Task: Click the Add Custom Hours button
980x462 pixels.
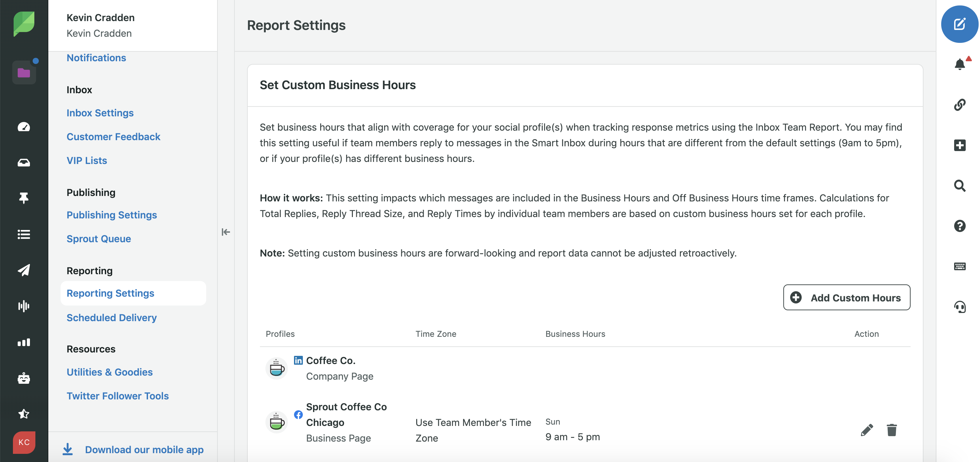Action: click(847, 297)
